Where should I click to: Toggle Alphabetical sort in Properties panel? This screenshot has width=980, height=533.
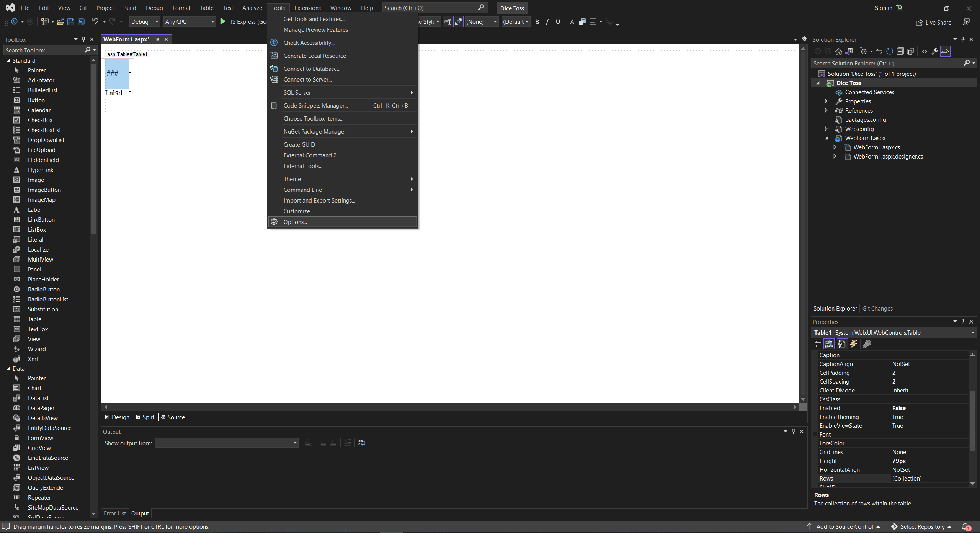coord(829,344)
